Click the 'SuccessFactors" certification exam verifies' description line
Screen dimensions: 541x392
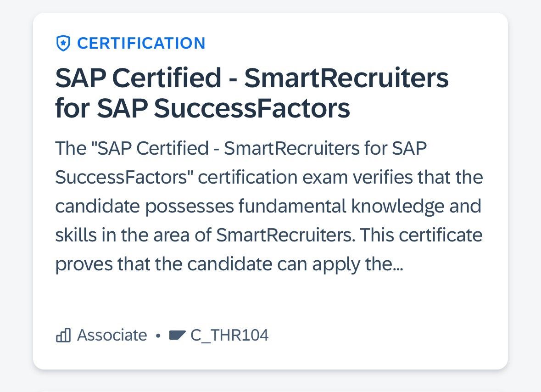pos(269,177)
